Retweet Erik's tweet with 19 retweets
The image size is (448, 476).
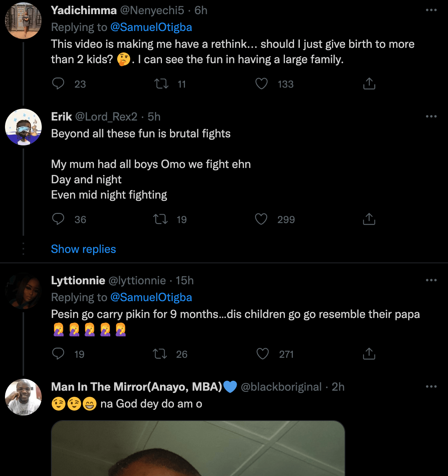[160, 219]
